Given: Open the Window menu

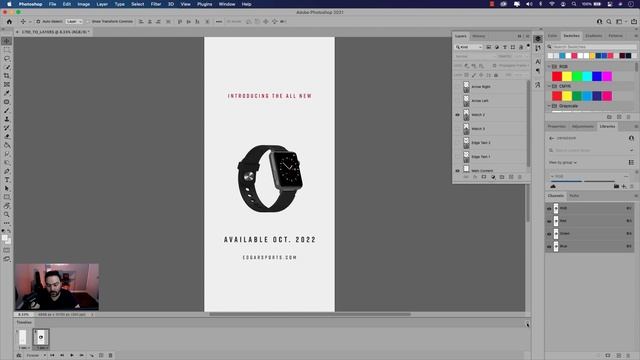Looking at the screenshot, I should [x=227, y=4].
